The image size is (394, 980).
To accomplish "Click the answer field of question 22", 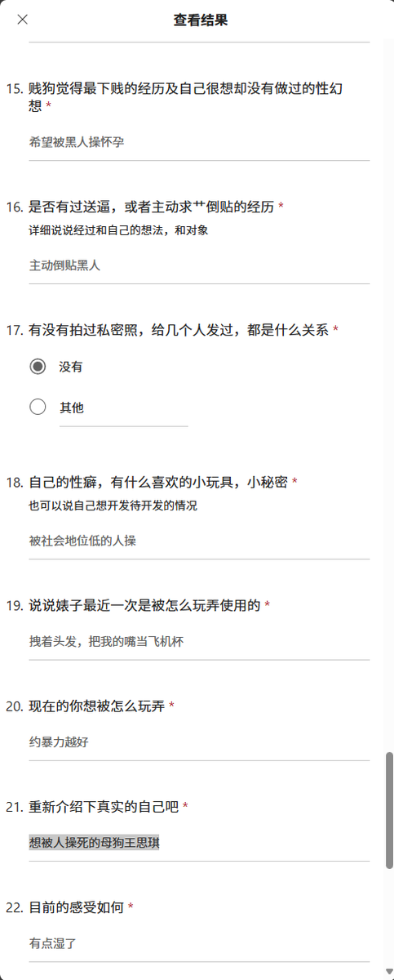I will pos(199,943).
